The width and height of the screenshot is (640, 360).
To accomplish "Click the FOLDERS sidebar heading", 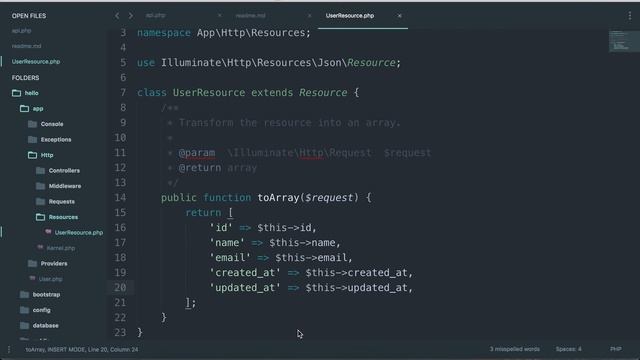I will pyautogui.click(x=25, y=78).
